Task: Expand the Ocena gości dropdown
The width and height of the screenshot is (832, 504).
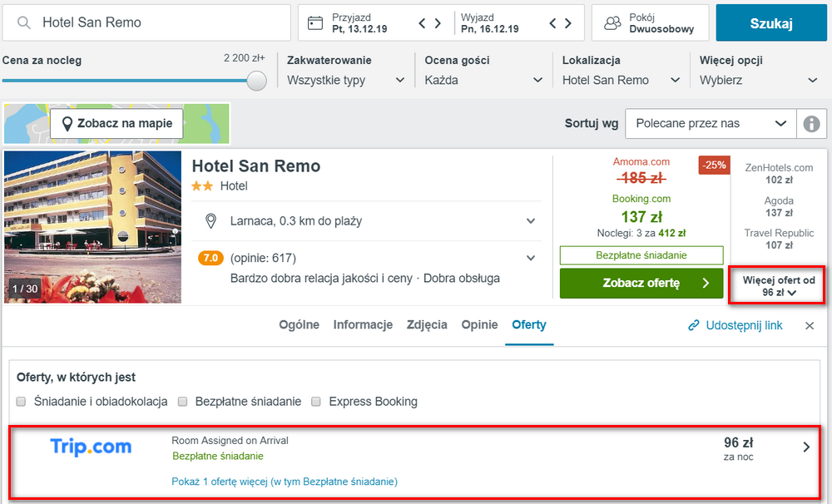Action: click(483, 81)
